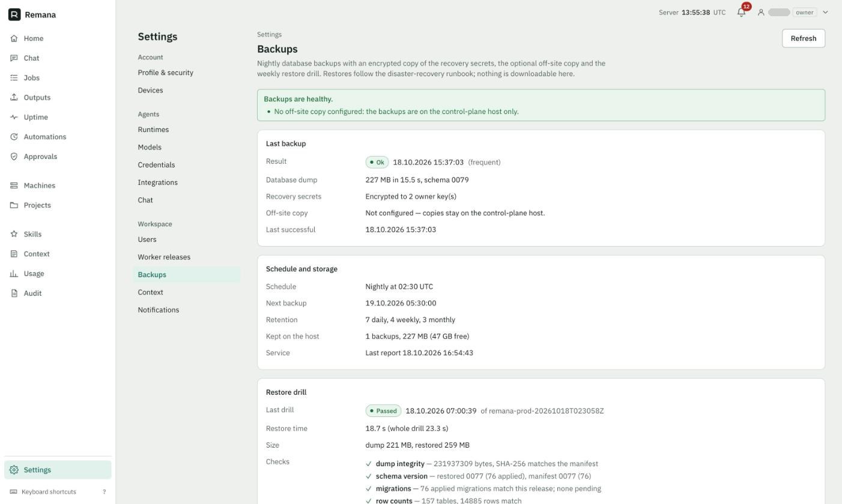Click the user profile icon in header
The image size is (842, 504).
[761, 12]
